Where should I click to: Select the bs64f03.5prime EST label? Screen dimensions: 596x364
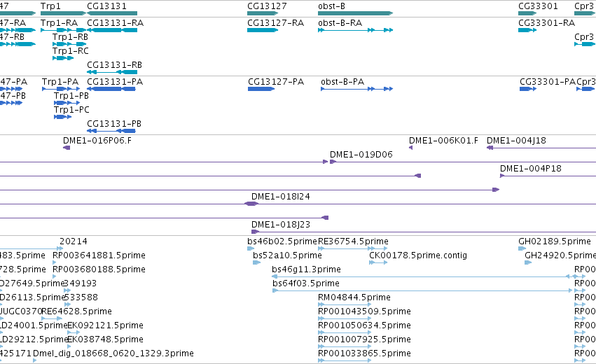tap(306, 283)
